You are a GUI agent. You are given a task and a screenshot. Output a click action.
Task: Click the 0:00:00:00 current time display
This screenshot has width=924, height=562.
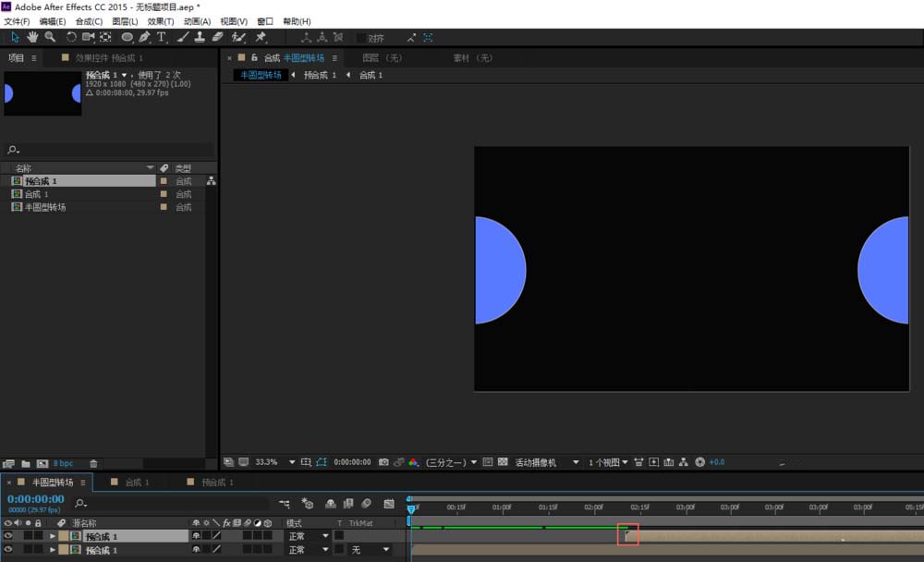point(36,499)
